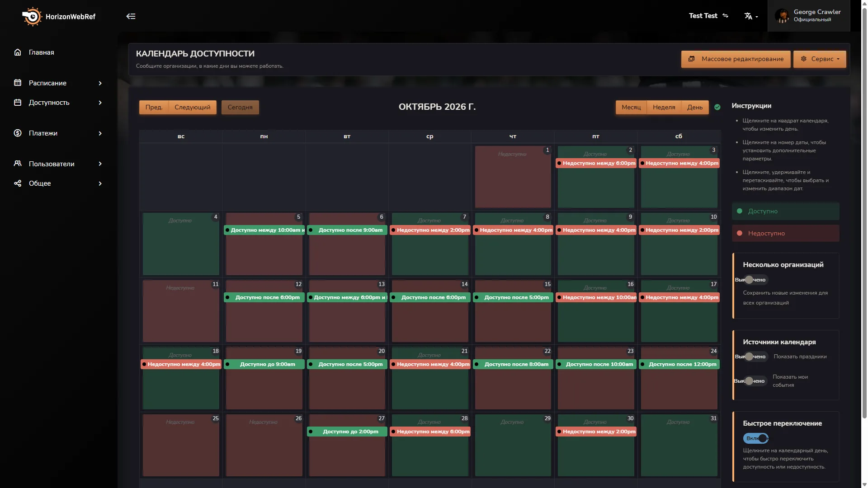Click George Crawler's profile avatar
868x488 pixels.
[x=782, y=16]
